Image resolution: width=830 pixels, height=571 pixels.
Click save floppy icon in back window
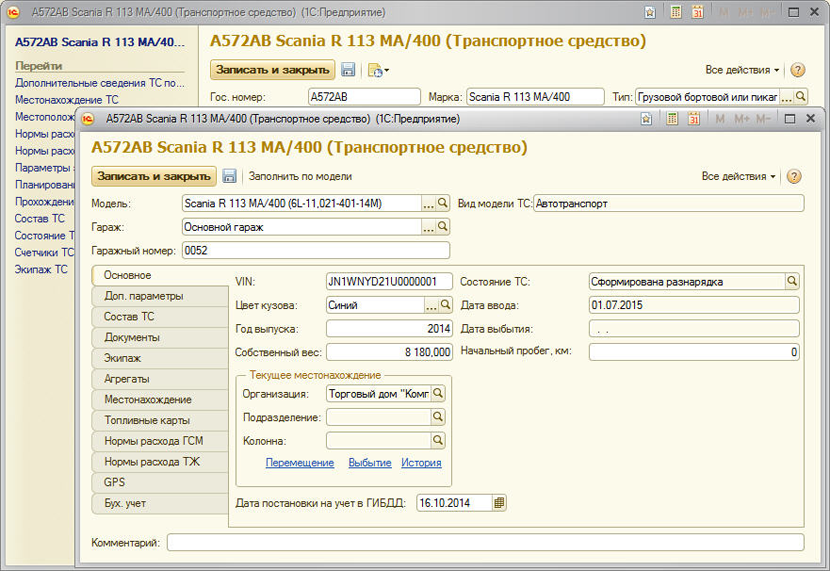click(x=348, y=70)
